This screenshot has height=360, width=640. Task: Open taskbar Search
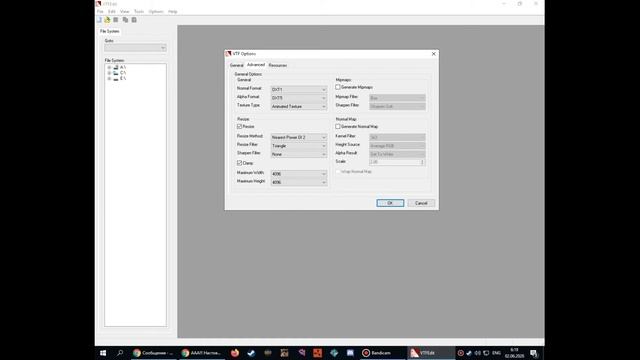tap(120, 353)
